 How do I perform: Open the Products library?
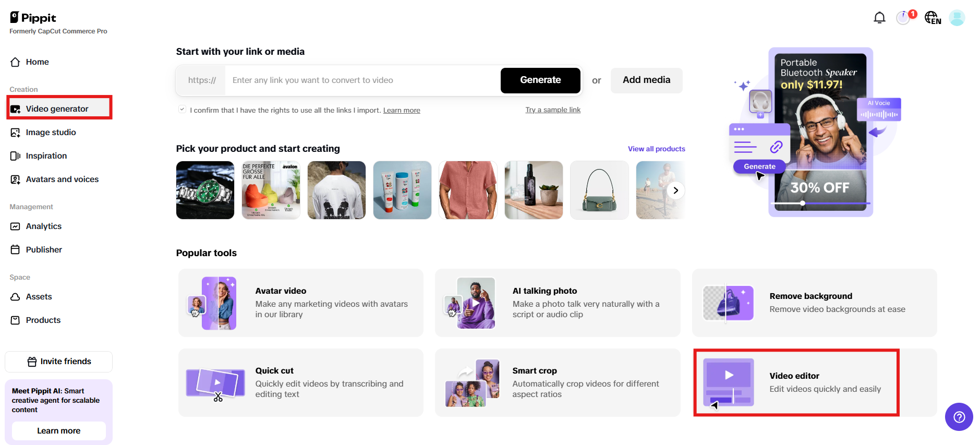point(43,320)
